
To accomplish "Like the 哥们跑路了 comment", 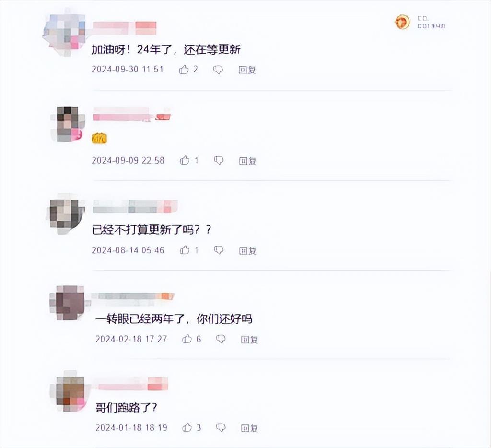I will coord(187,427).
